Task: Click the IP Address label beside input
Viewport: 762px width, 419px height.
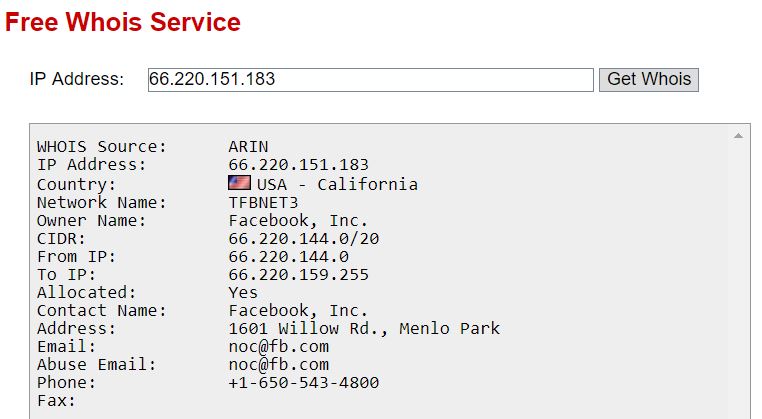Action: coord(77,79)
